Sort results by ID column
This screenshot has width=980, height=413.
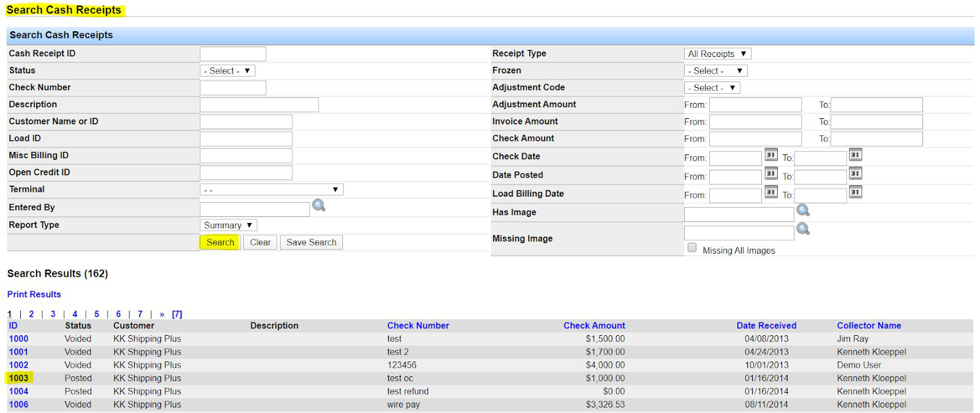(x=13, y=325)
